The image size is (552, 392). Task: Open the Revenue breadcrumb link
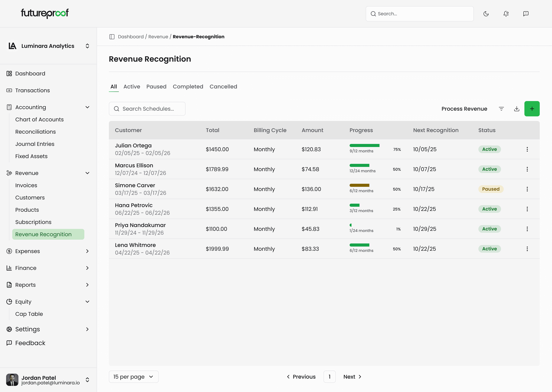click(158, 37)
